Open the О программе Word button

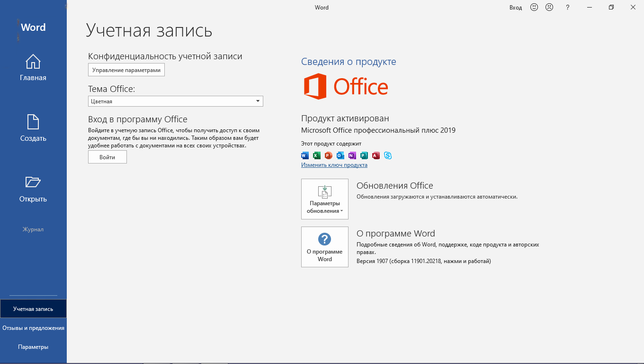point(325,247)
